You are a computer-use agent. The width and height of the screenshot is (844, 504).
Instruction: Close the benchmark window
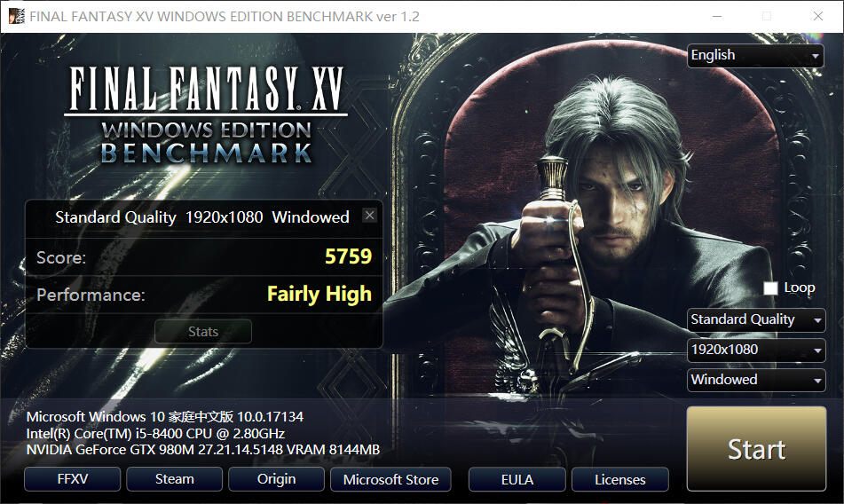click(818, 16)
